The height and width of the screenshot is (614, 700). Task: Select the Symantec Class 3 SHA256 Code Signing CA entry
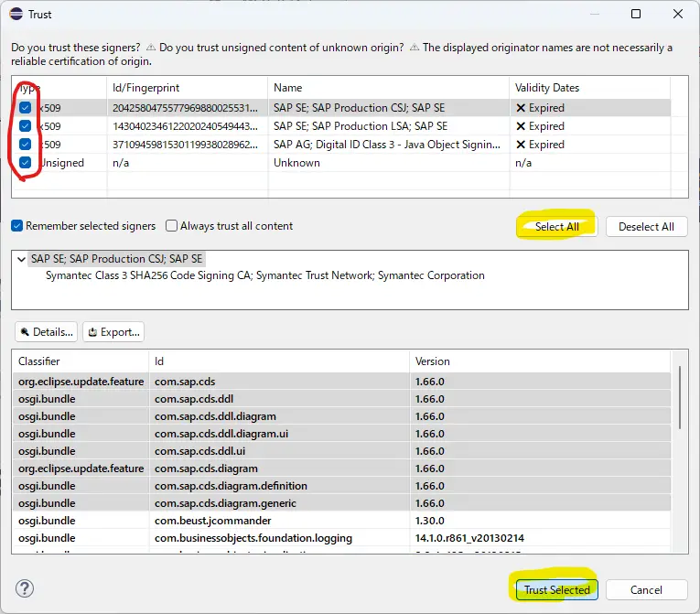point(265,275)
